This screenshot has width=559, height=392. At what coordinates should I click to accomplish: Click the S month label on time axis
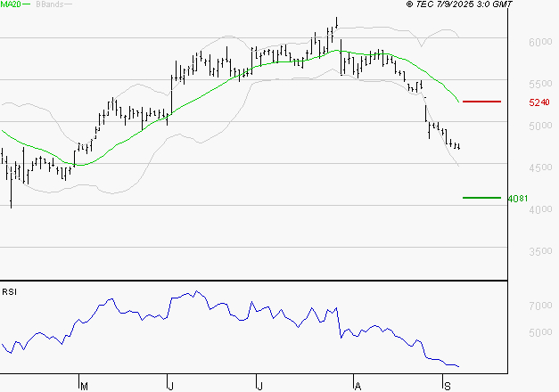447,386
